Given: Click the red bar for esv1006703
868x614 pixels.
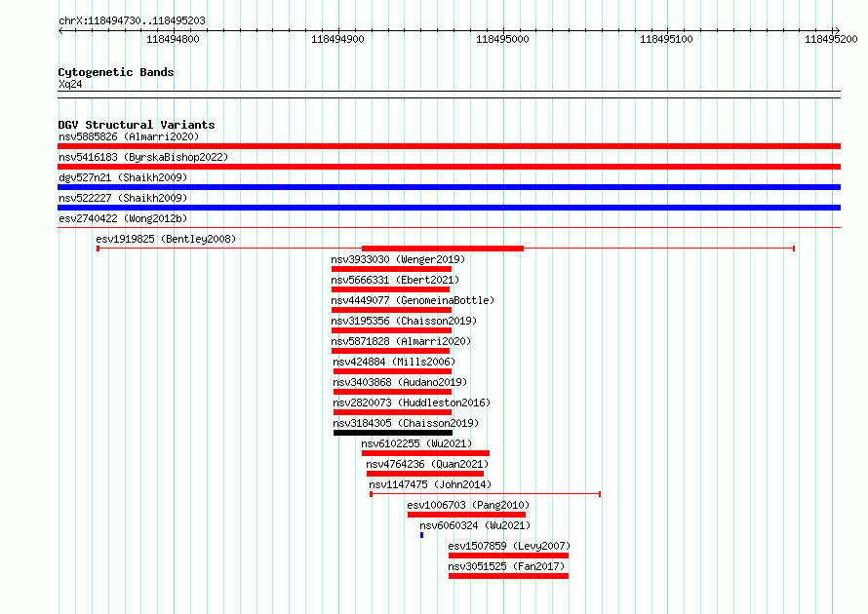Looking at the screenshot, I should pyautogui.click(x=466, y=515).
